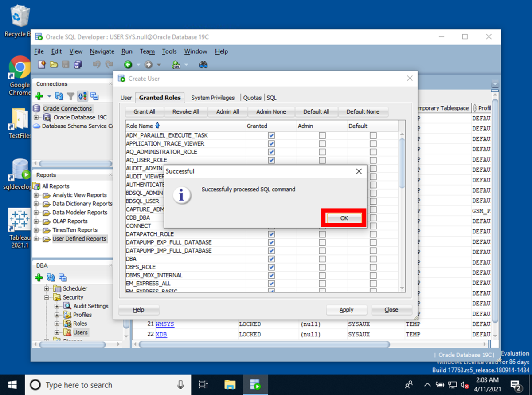This screenshot has height=395, width=532.
Task: Expand the OLAP Reports node
Action: 36,221
